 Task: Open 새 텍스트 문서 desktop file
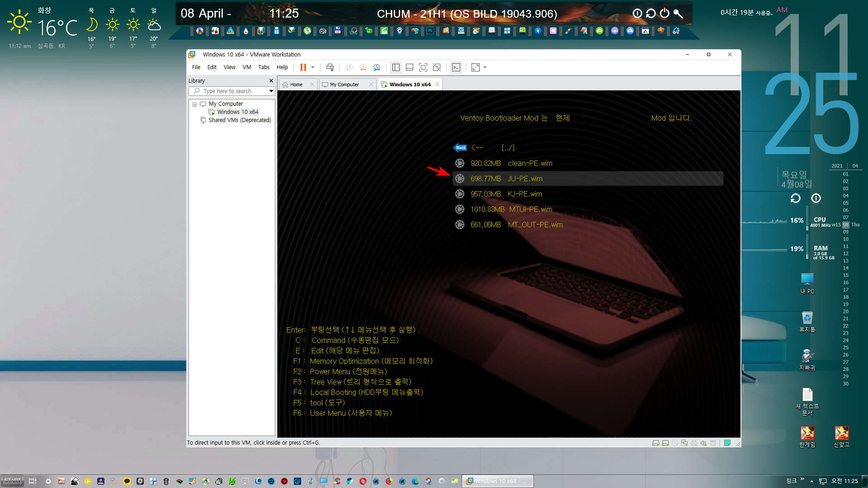807,401
